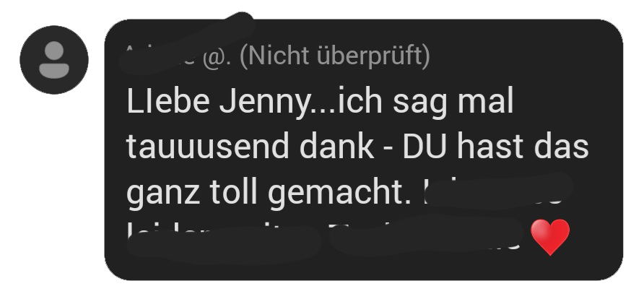
Task: Click the "@." handle in sender name
Action: (216, 58)
